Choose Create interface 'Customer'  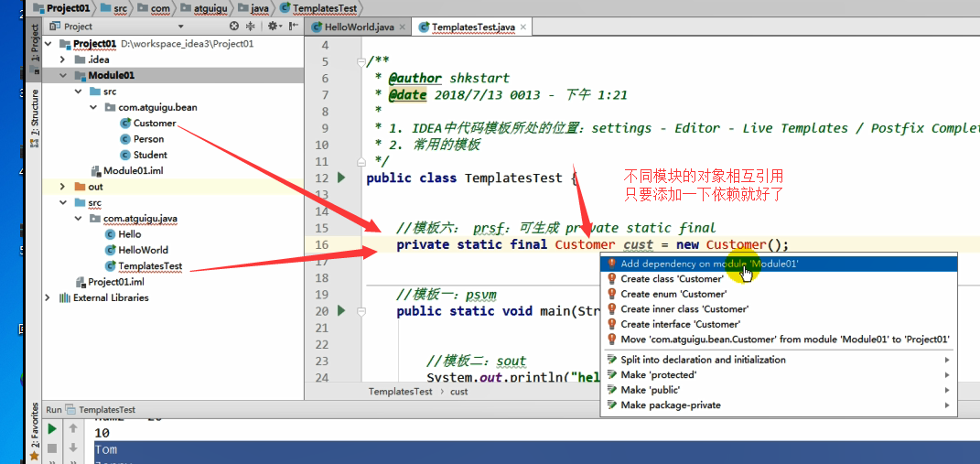tap(778, 324)
